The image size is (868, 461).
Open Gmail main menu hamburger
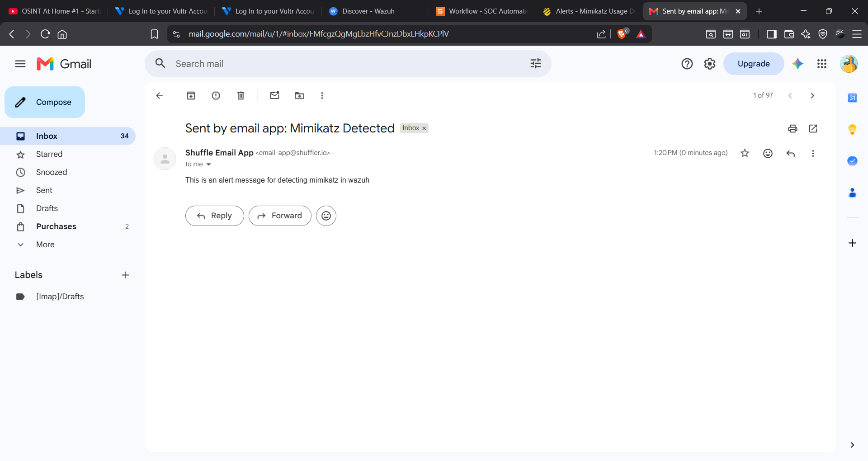(x=20, y=64)
